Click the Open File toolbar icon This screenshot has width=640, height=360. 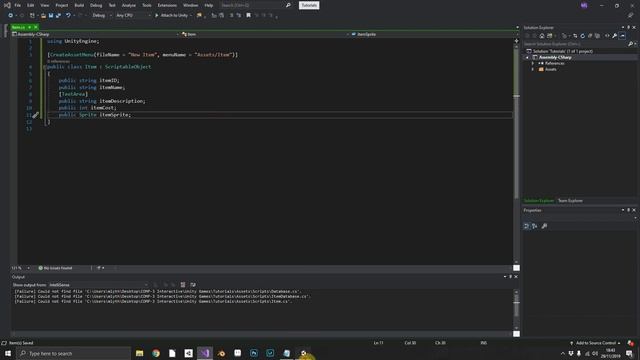pos(43,16)
